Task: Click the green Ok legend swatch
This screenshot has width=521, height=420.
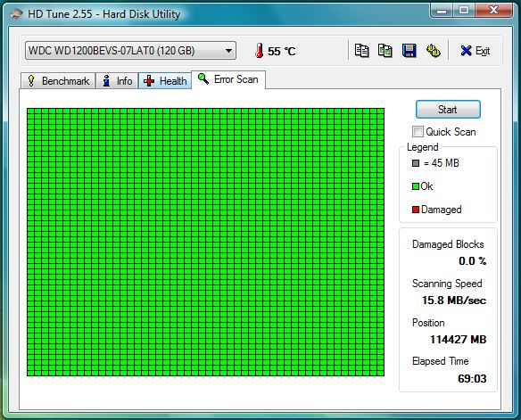Action: (x=416, y=186)
